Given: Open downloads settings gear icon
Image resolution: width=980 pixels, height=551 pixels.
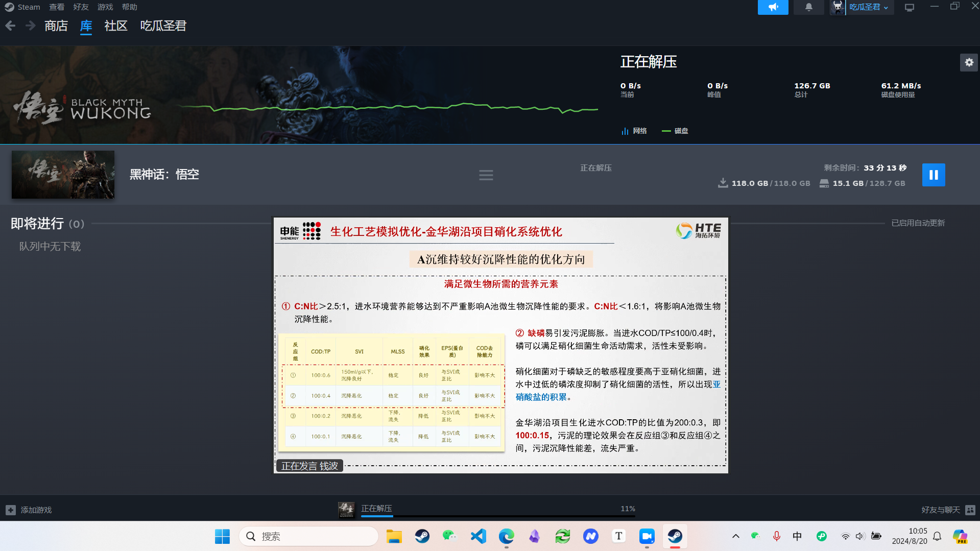Looking at the screenshot, I should [969, 62].
